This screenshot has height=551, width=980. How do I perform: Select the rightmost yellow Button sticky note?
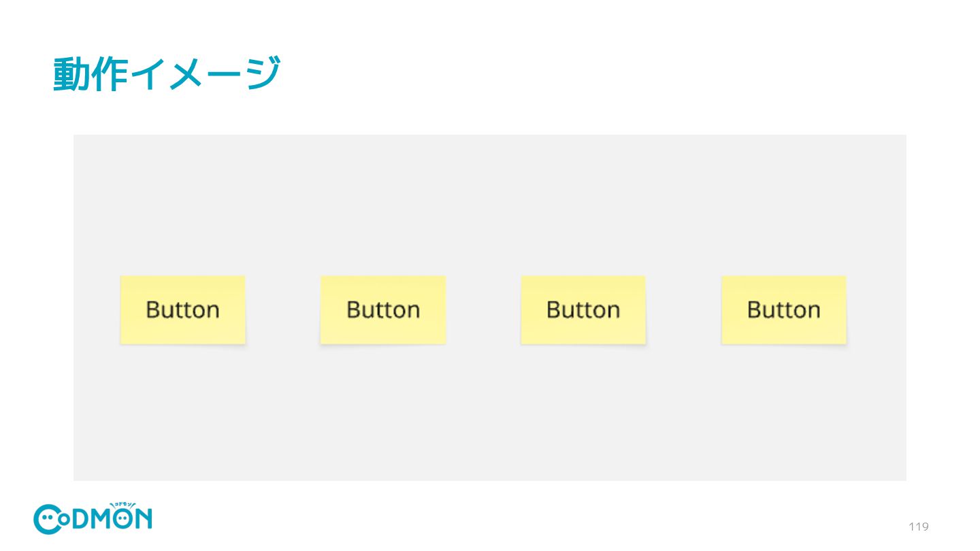[783, 310]
